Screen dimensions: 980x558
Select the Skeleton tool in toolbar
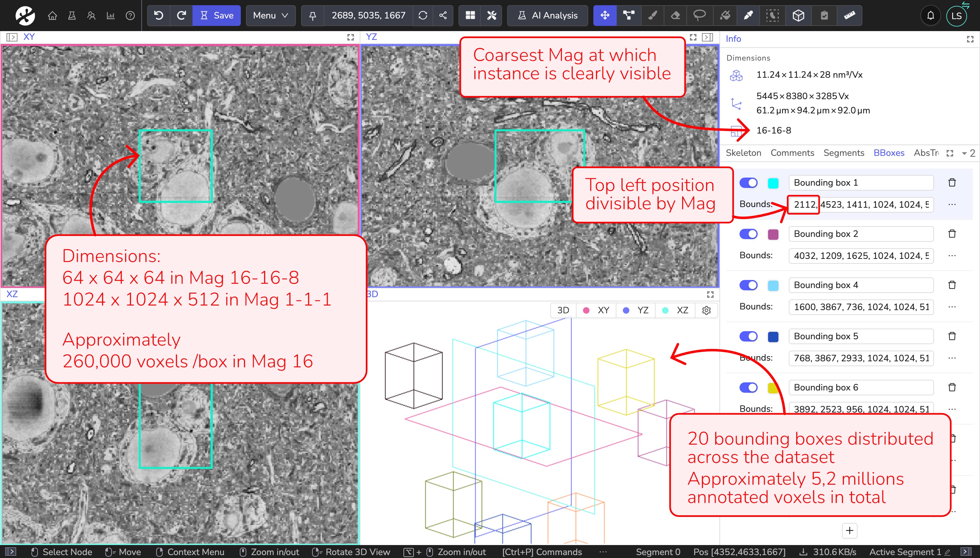tap(629, 15)
